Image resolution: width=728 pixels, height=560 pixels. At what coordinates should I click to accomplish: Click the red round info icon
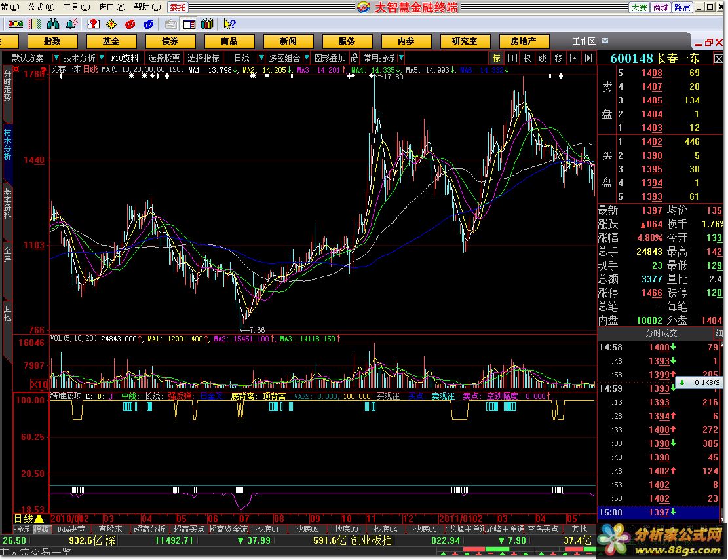[130, 24]
